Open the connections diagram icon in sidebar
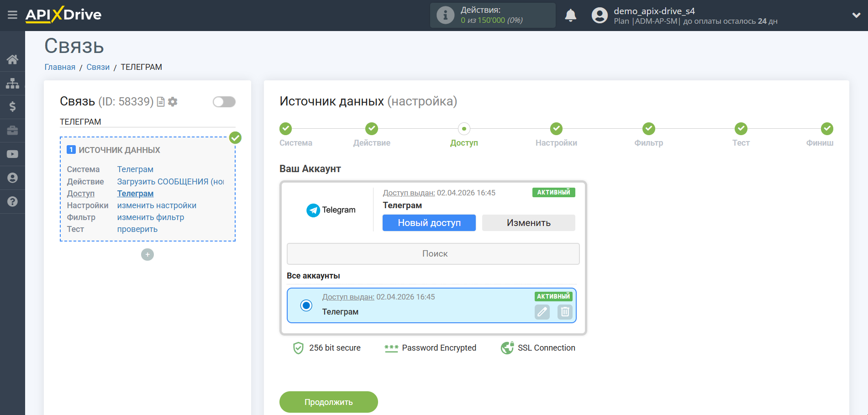This screenshot has width=868, height=415. [12, 83]
